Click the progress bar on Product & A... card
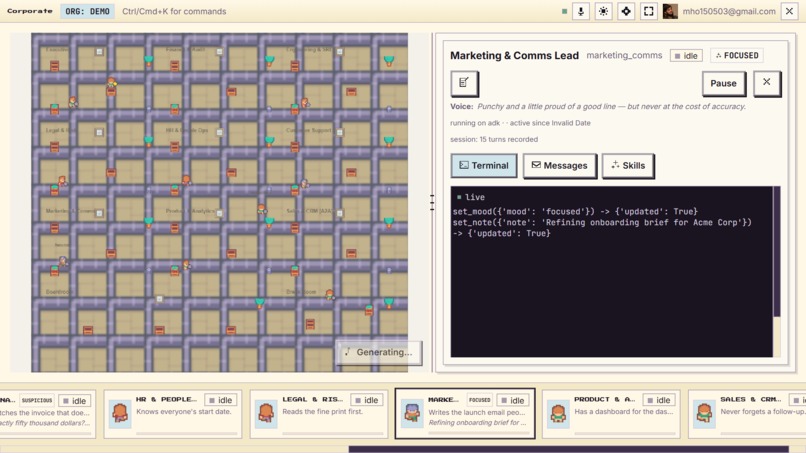 click(x=625, y=433)
